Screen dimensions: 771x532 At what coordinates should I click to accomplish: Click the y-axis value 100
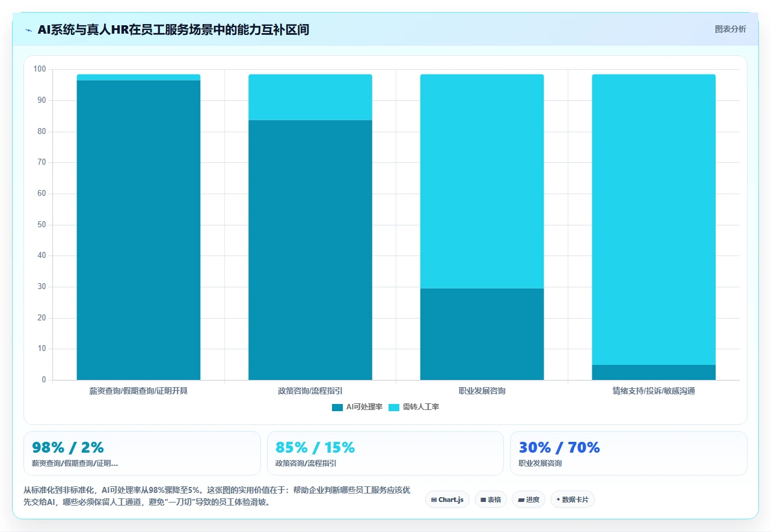click(x=40, y=69)
